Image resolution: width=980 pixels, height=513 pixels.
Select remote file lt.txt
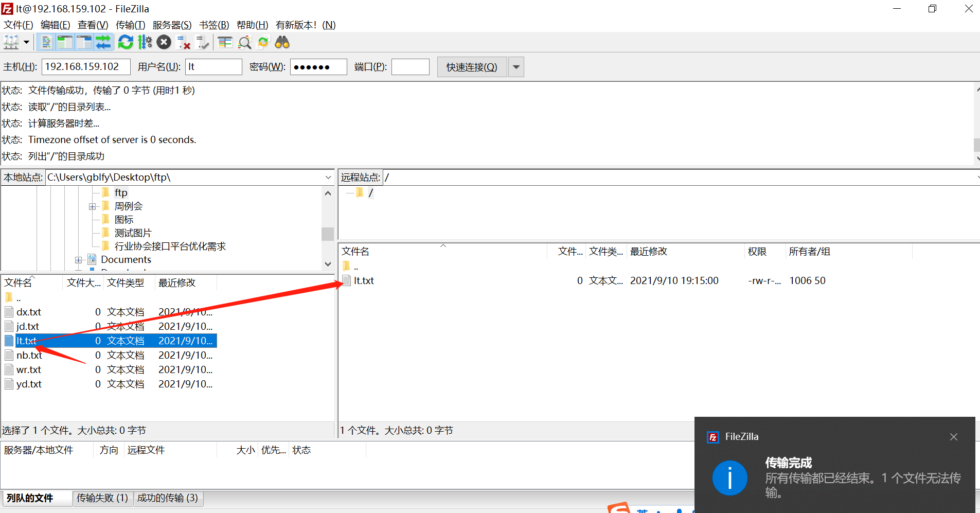(x=364, y=280)
